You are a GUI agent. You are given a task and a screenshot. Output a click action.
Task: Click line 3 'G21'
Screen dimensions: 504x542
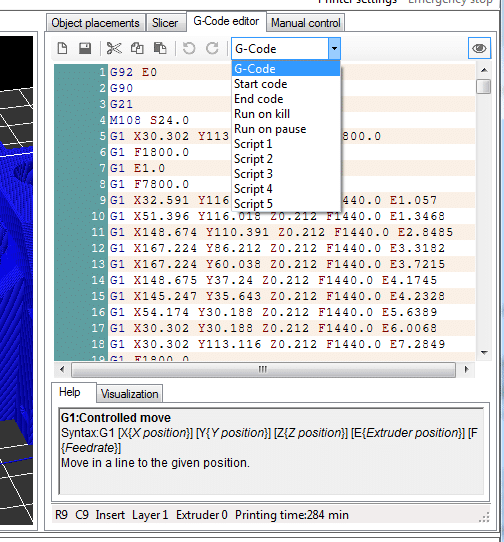(x=121, y=104)
